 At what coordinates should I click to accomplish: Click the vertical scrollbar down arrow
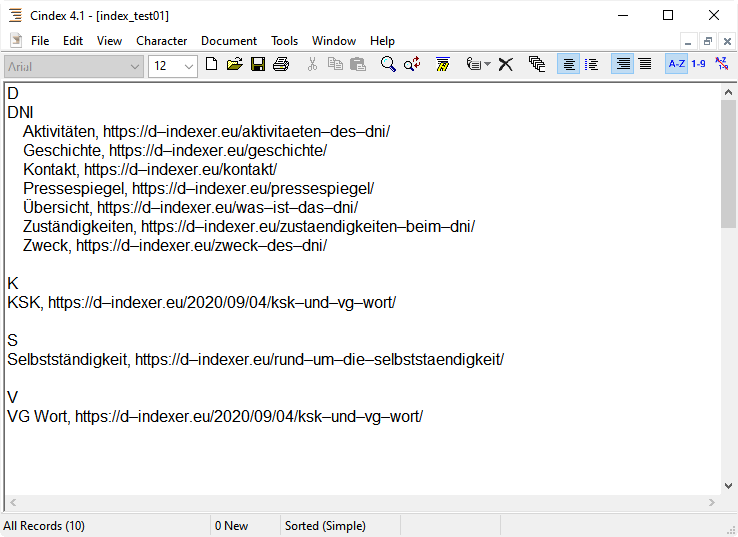click(x=729, y=486)
